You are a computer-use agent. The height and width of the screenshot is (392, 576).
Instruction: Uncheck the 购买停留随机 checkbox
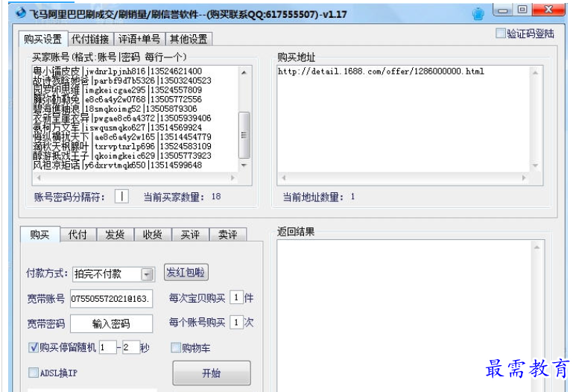click(34, 347)
